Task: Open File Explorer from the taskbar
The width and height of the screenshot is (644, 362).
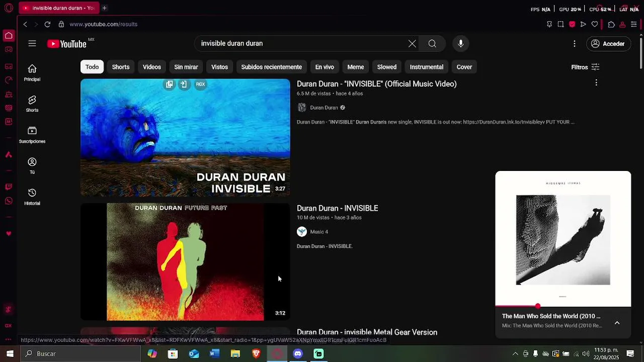Action: click(x=235, y=353)
